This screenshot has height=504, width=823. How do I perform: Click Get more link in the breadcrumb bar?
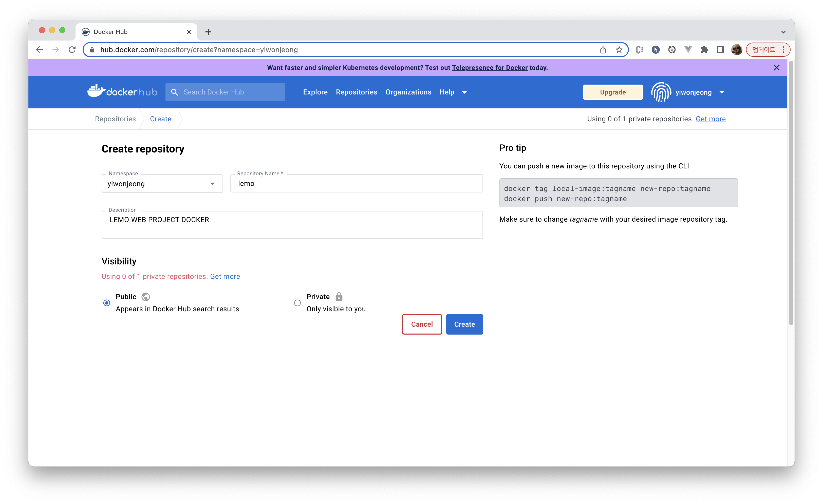[710, 119]
